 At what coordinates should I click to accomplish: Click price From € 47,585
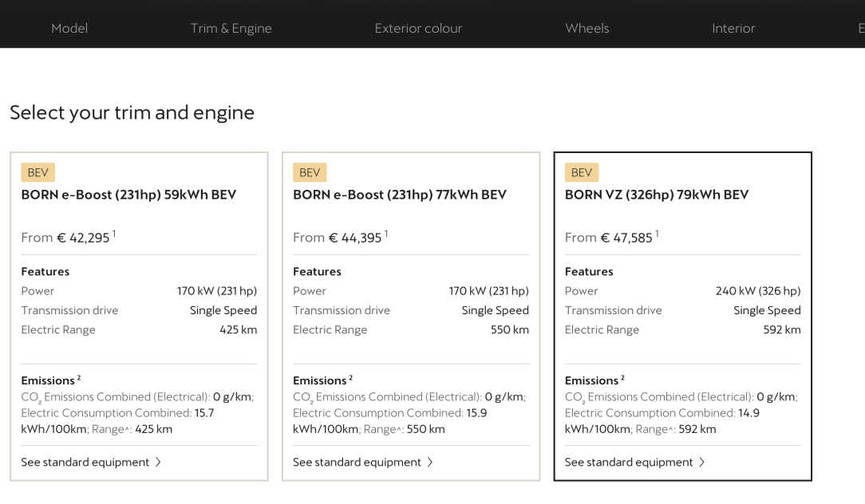pyautogui.click(x=612, y=237)
